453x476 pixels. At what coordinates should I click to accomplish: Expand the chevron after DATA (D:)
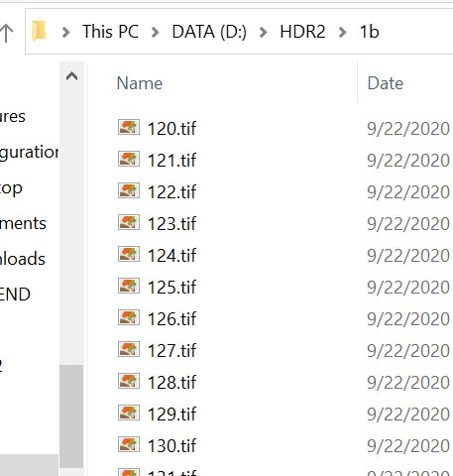tap(263, 32)
